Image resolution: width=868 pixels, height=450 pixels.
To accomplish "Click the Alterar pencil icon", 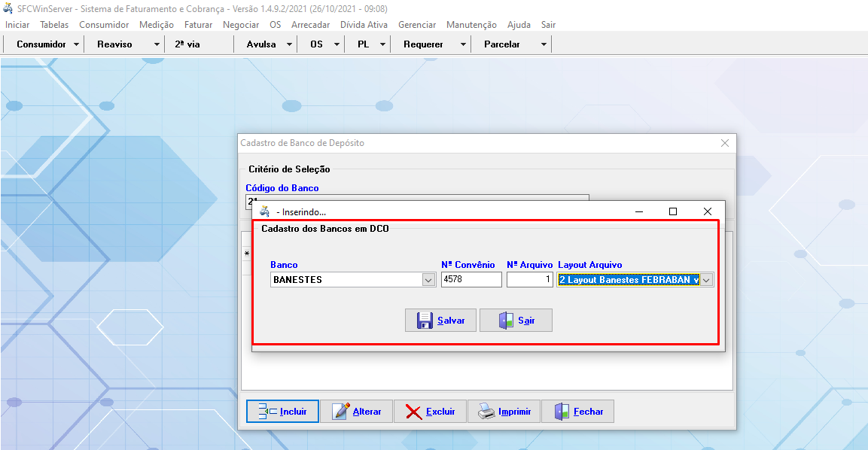I will 341,412.
